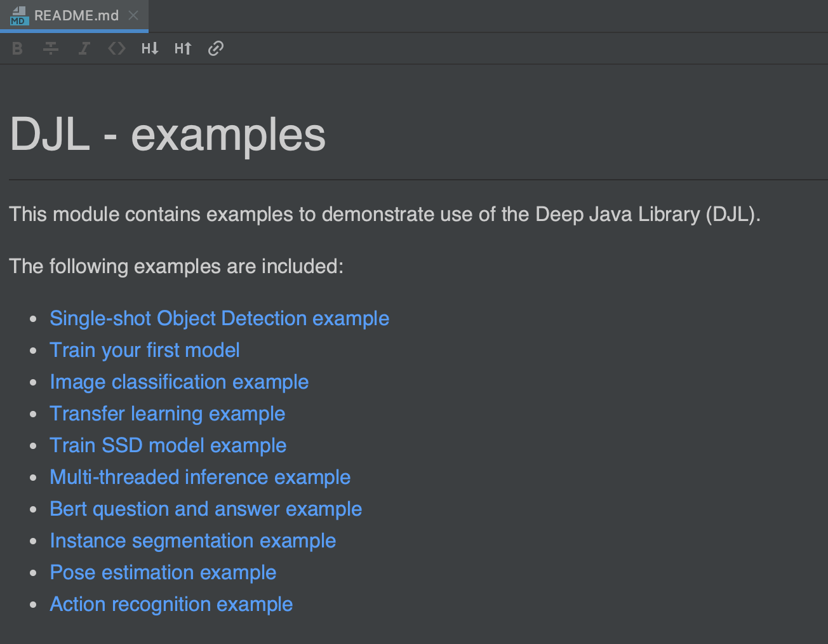Open the Single-shot Object Detection example link
This screenshot has width=828, height=644.
pos(219,318)
